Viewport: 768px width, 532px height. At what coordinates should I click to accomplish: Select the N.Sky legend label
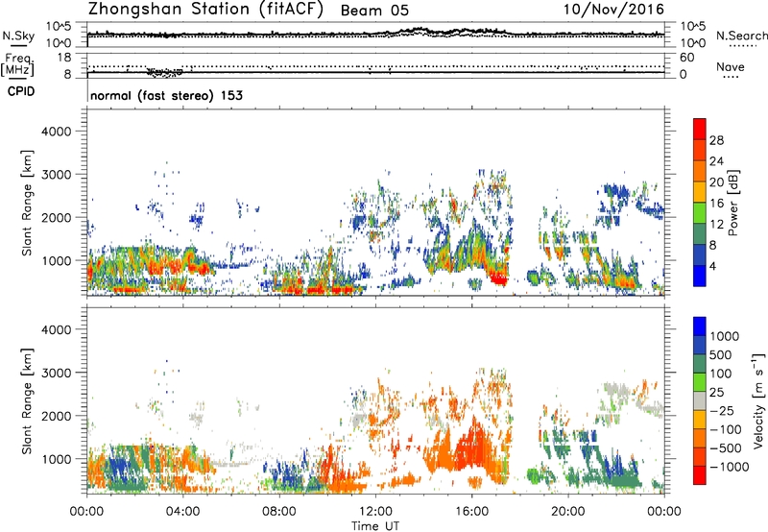click(18, 36)
